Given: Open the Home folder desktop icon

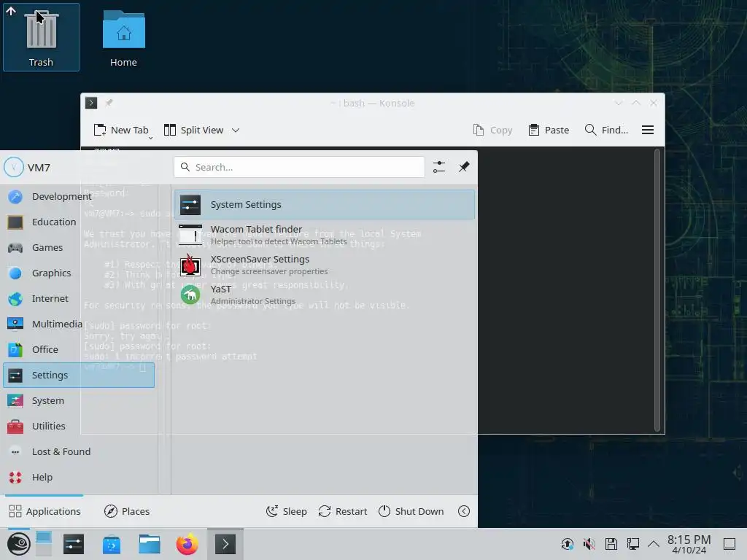Looking at the screenshot, I should coord(123,37).
